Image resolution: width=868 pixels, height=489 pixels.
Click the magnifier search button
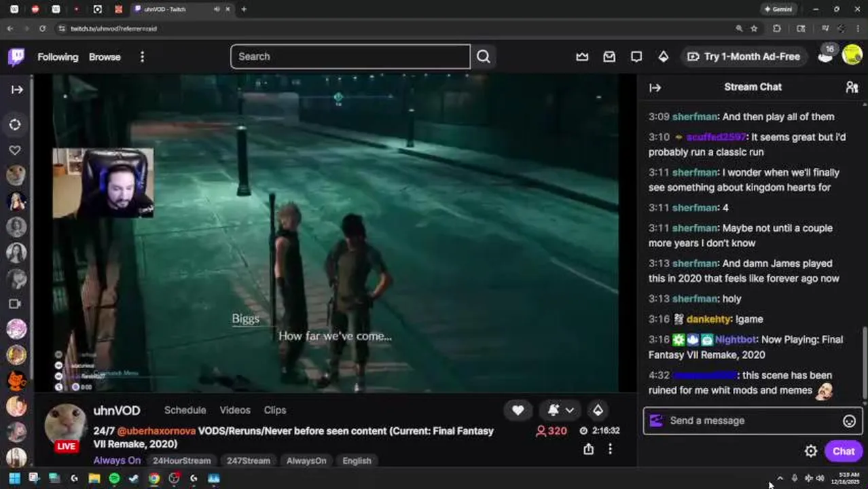tap(483, 56)
